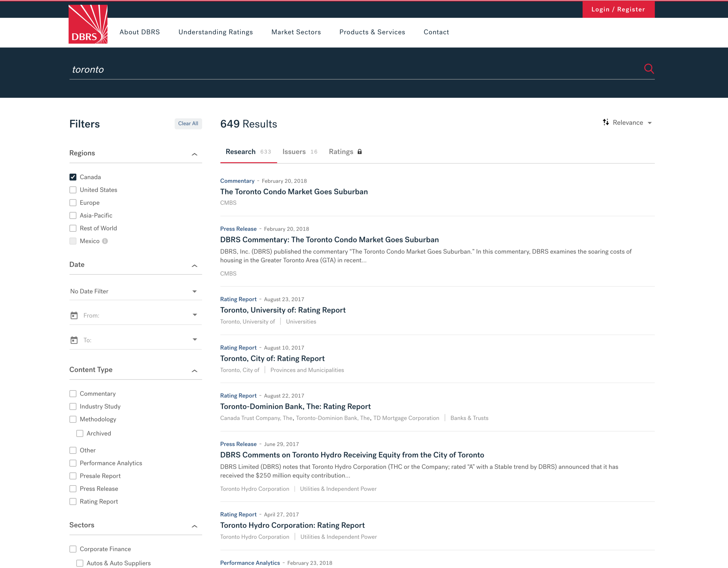Open the Understanding Ratings menu
Viewport: 728px width, 568px height.
216,32
